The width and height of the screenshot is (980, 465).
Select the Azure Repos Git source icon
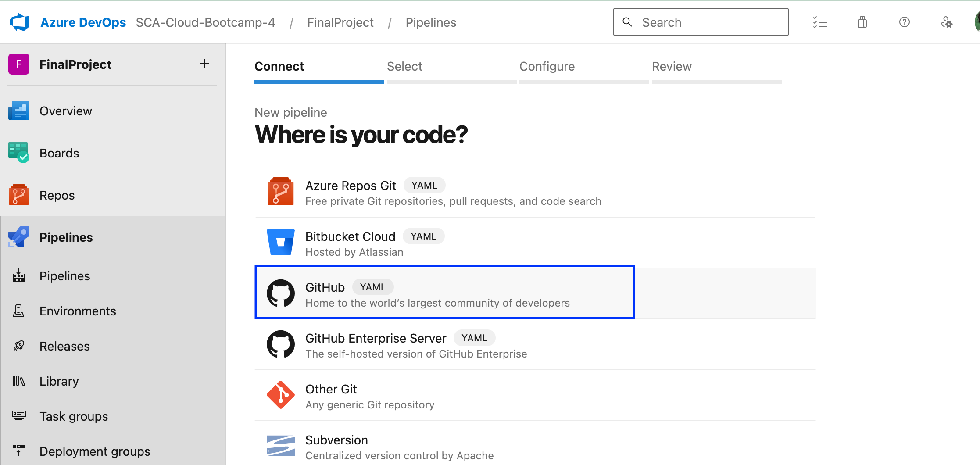(x=280, y=191)
